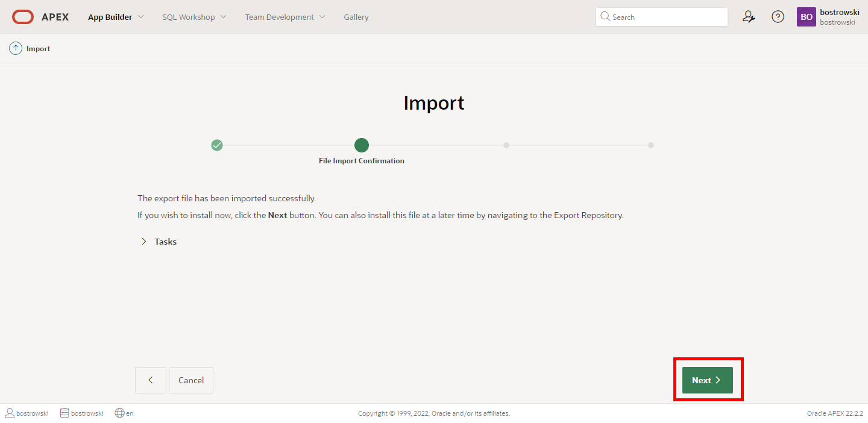The width and height of the screenshot is (868, 423).
Task: Open the Help question mark icon
Action: click(x=778, y=17)
